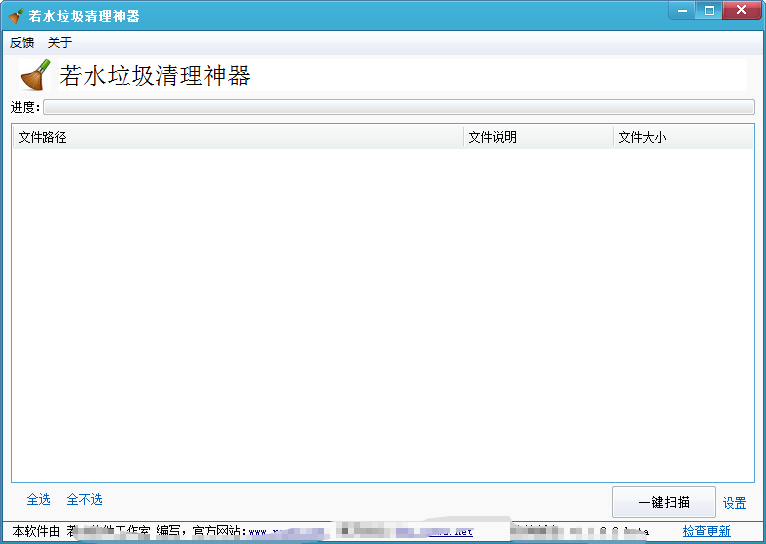The height and width of the screenshot is (544, 766).
Task: Open the 反馈 menu
Action: 22,43
